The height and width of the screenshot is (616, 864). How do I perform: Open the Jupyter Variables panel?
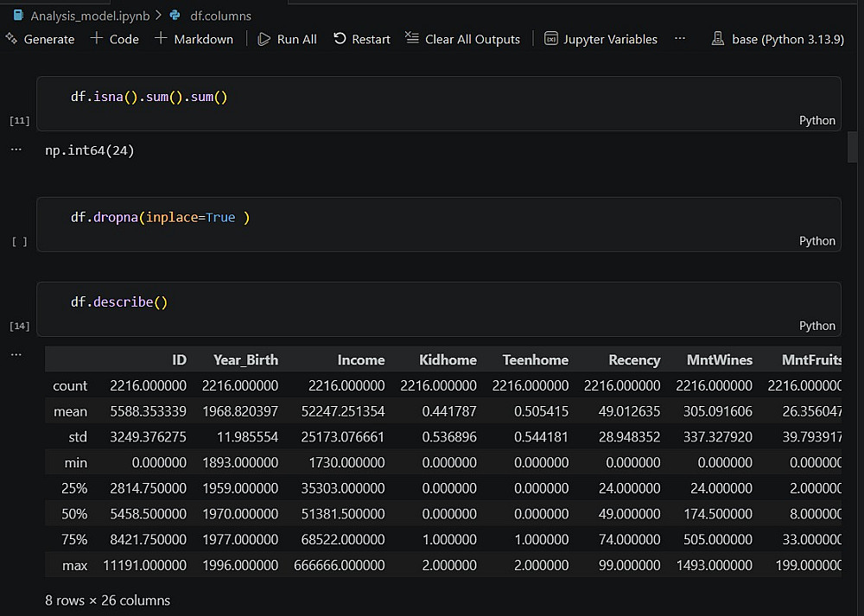[600, 39]
